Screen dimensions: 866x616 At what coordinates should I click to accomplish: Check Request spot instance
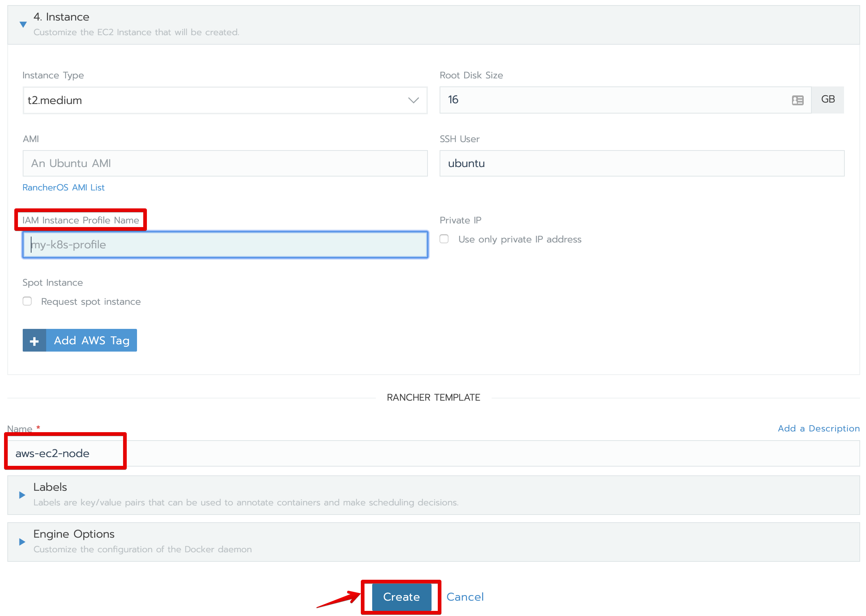pos(27,301)
